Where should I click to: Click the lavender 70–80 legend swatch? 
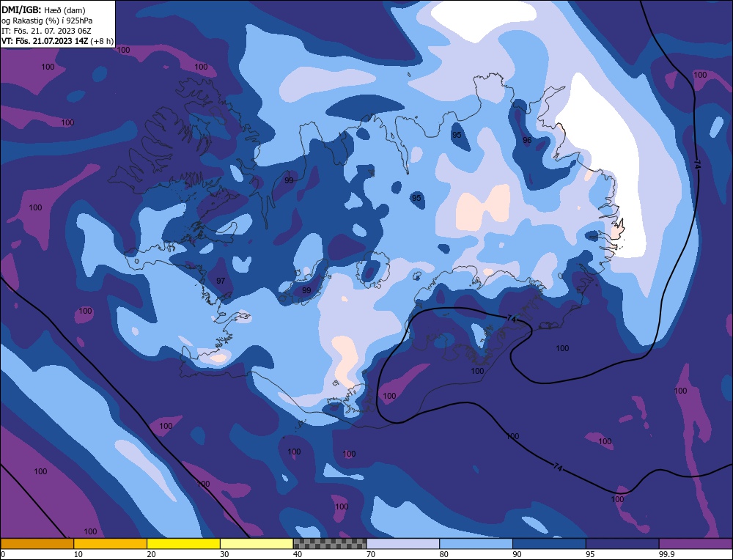coord(403,544)
